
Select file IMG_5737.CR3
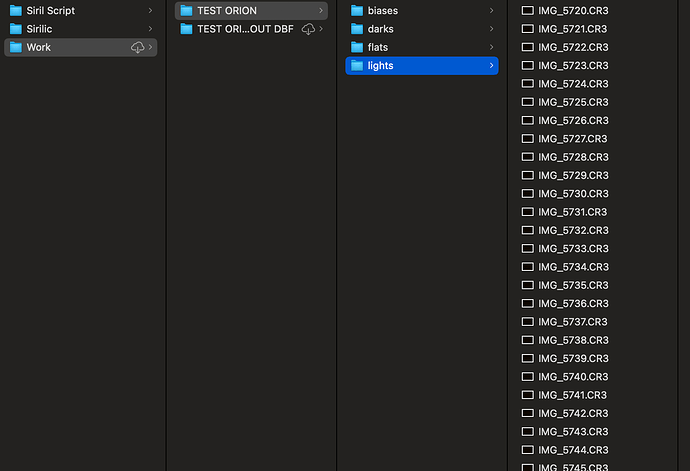tap(572, 322)
